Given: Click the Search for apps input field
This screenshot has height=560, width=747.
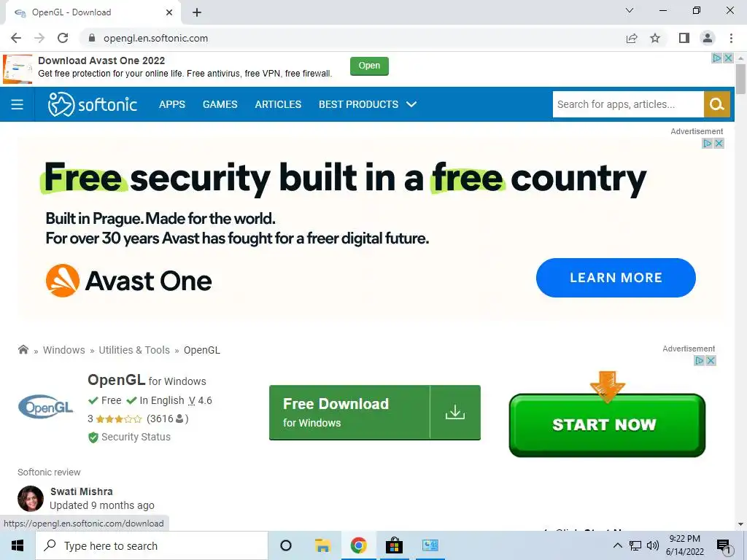Looking at the screenshot, I should [628, 104].
